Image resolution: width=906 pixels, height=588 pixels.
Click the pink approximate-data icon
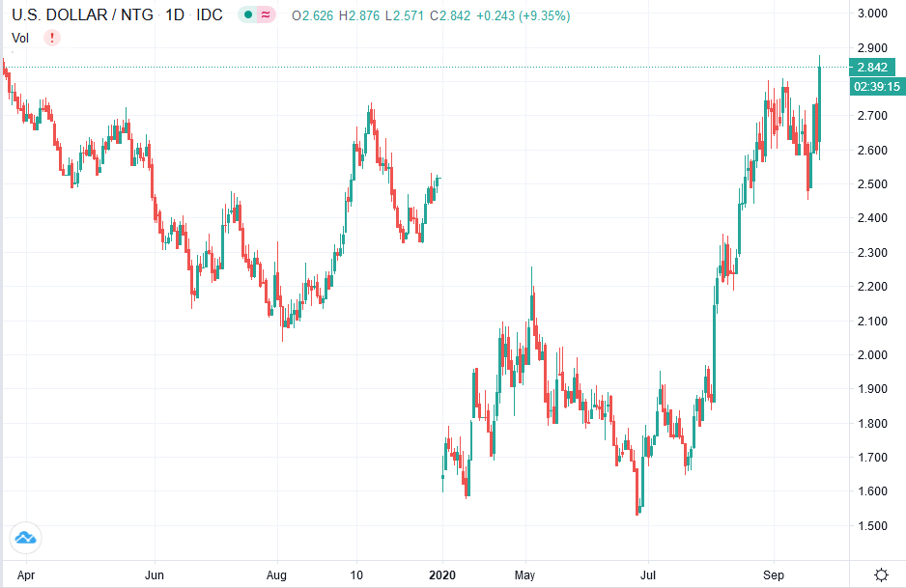pyautogui.click(x=267, y=15)
